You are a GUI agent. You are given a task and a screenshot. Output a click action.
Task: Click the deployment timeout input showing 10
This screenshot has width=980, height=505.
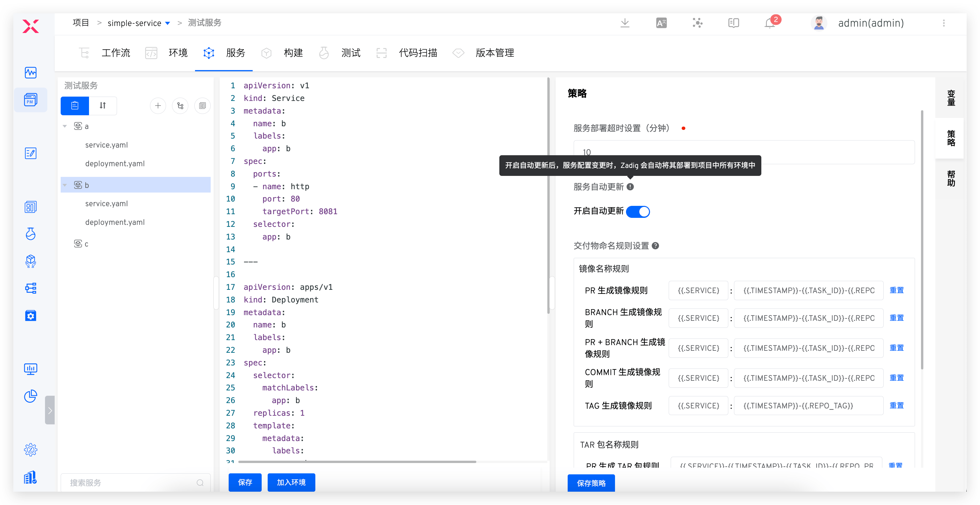pos(744,152)
